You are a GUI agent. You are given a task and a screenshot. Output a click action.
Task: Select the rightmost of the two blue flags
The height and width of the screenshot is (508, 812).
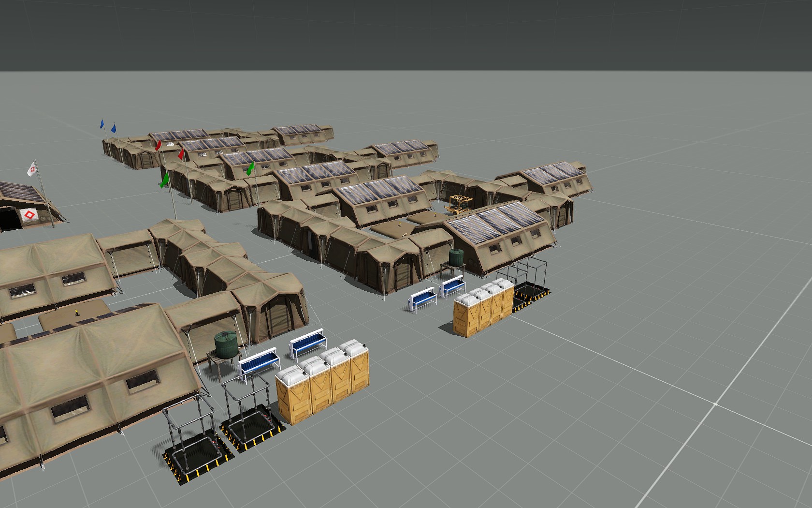click(114, 129)
